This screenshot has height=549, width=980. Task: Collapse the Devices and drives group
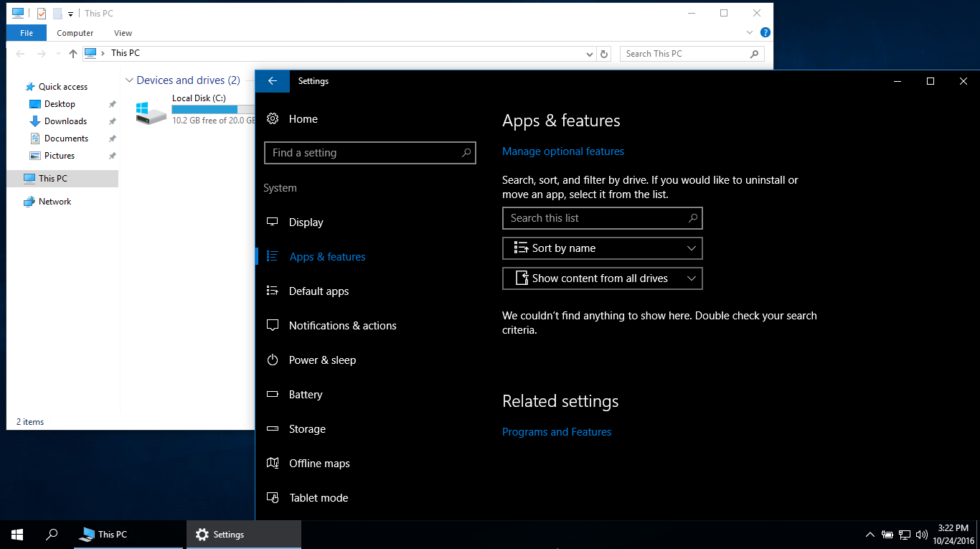coord(129,80)
